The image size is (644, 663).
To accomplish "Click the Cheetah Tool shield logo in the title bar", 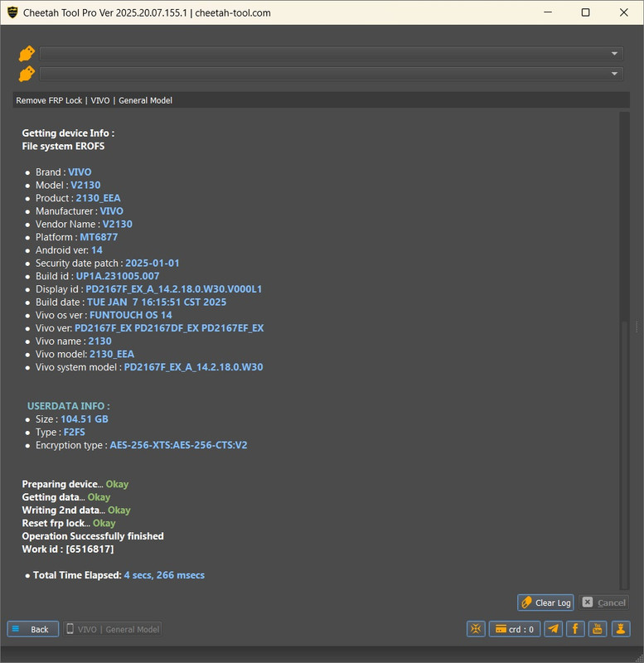I will [12, 12].
